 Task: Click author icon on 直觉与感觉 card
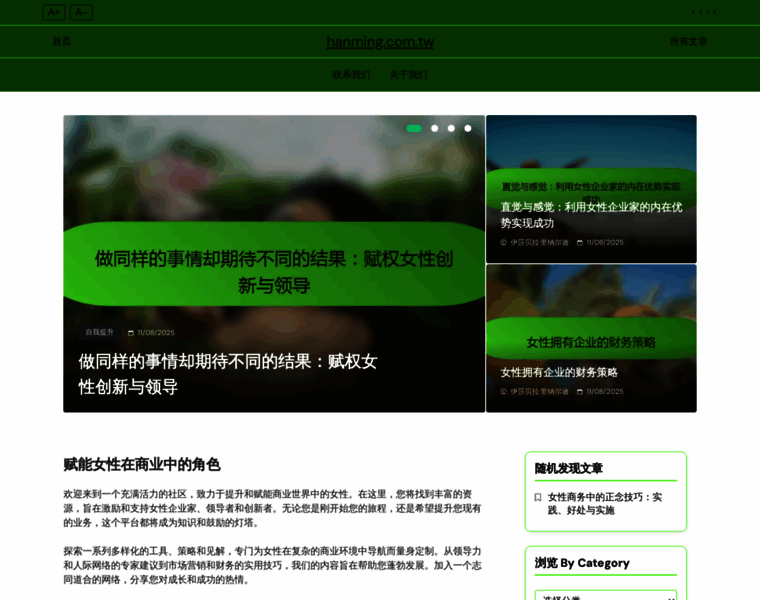[x=503, y=242]
